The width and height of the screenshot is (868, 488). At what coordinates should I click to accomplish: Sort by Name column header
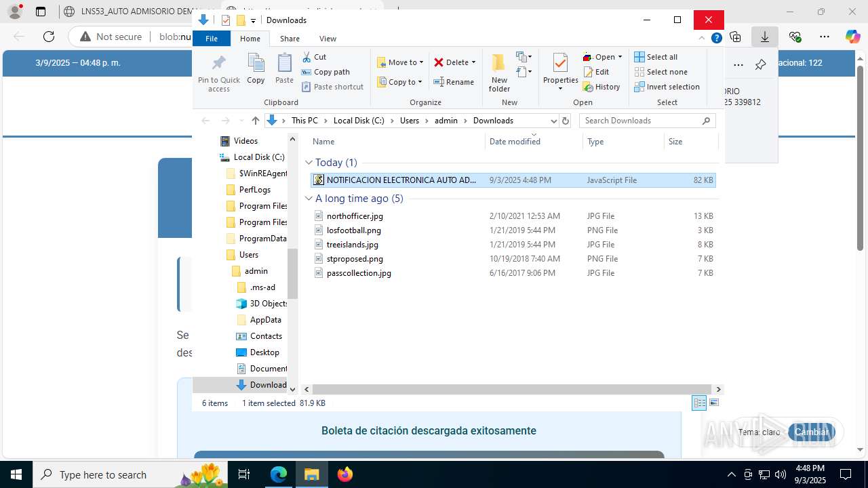pyautogui.click(x=396, y=142)
